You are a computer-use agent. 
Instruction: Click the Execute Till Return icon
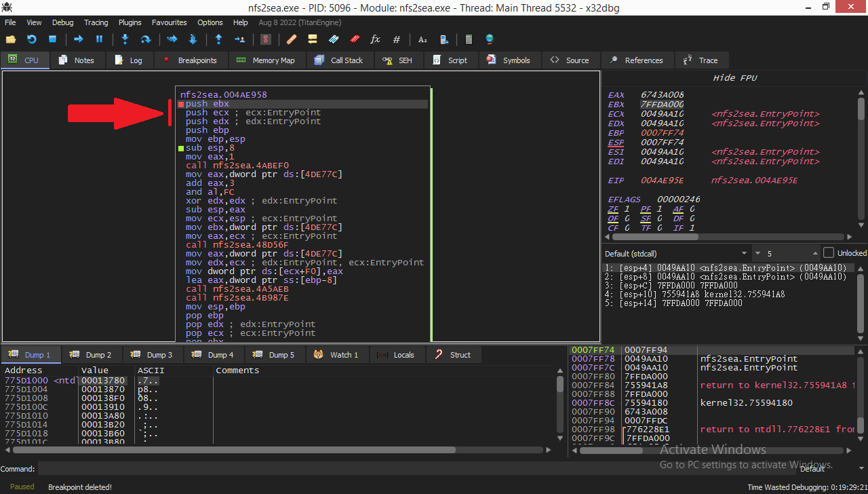218,39
